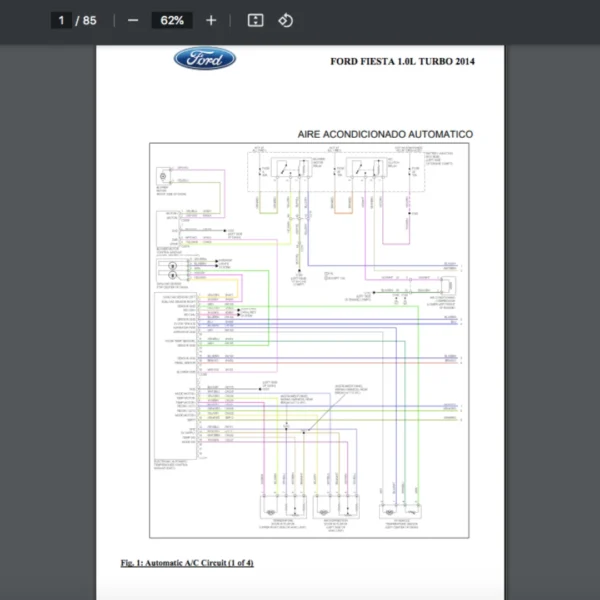Click the zoom out minus icon

coord(133,20)
